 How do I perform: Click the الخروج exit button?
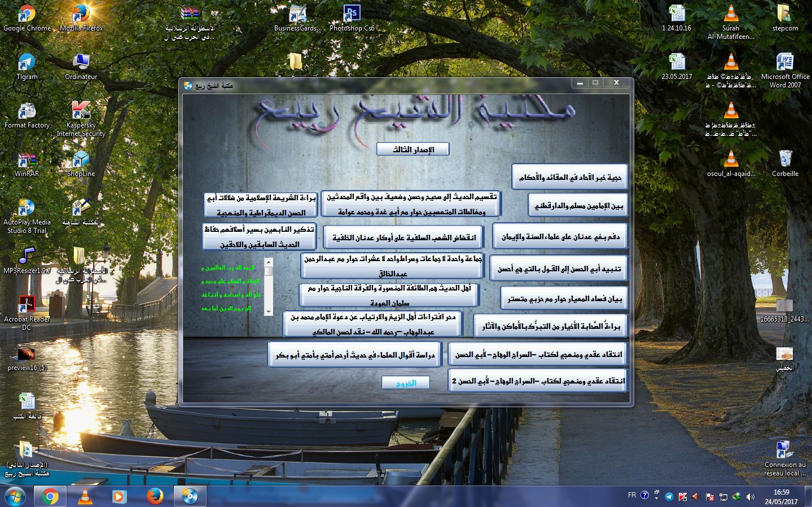(406, 383)
